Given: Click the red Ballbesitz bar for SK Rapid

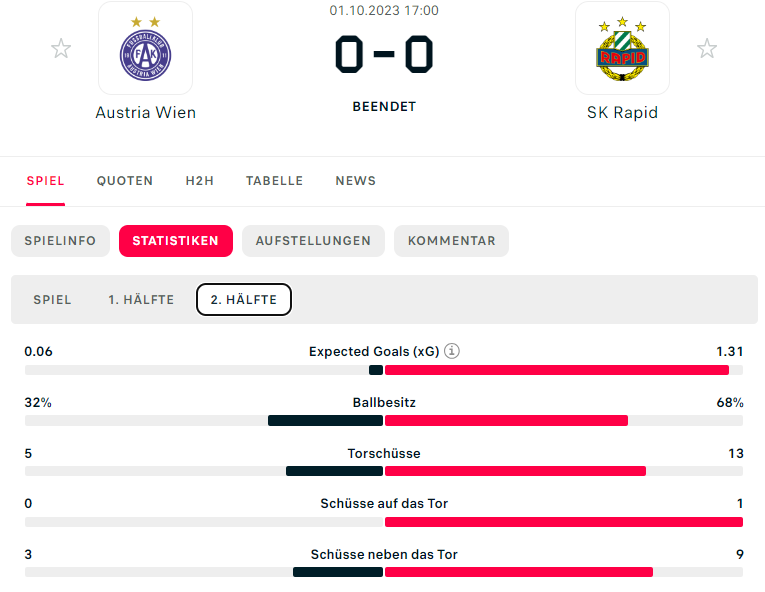Looking at the screenshot, I should pos(506,421).
